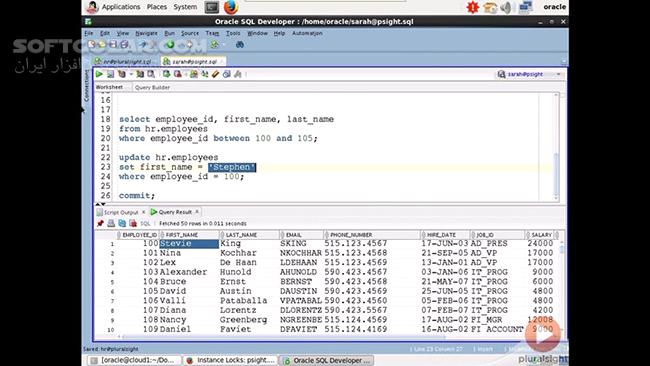Open the Explain Plan dropdown arrow
This screenshot has height=366, width=650.
click(x=131, y=74)
